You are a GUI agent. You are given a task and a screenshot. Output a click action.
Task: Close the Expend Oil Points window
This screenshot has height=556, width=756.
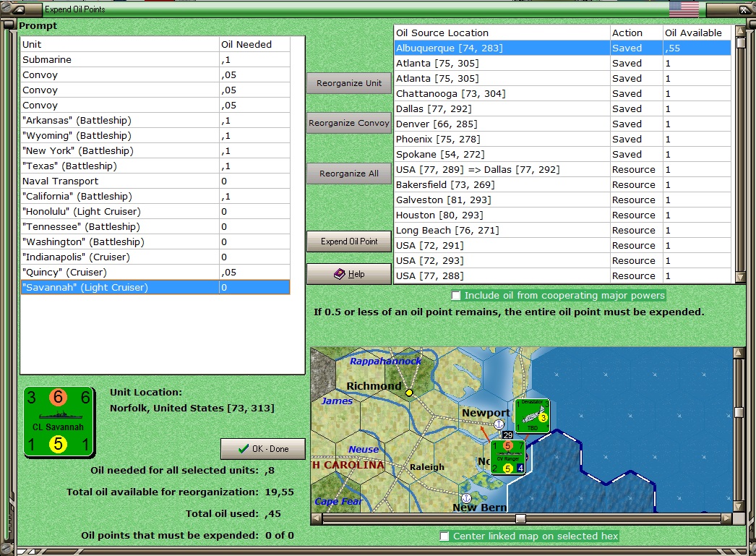tap(744, 9)
